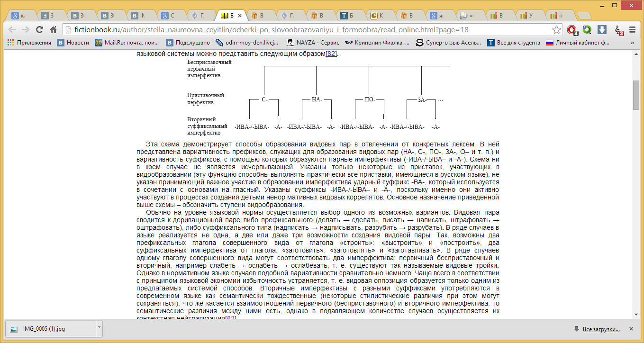Click the vertical scrollbar thumb
The image size is (644, 343).
point(637,95)
